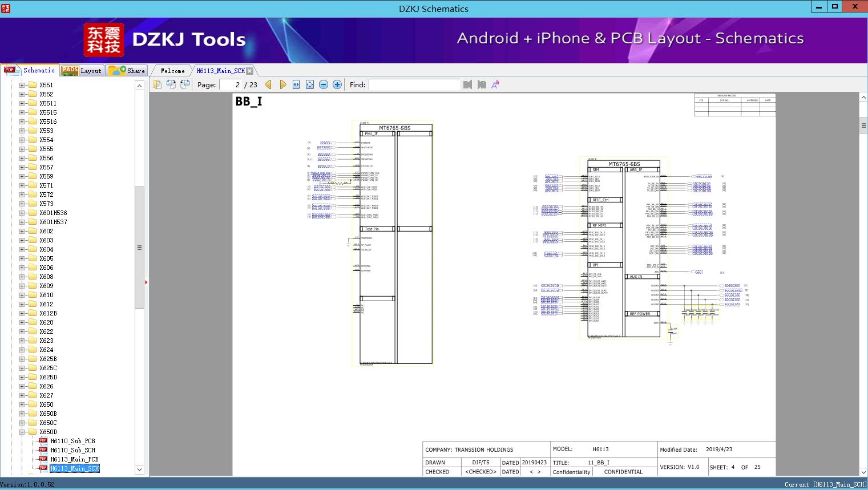The image size is (868, 490).
Task: Click the Find text field
Action: [x=414, y=84]
